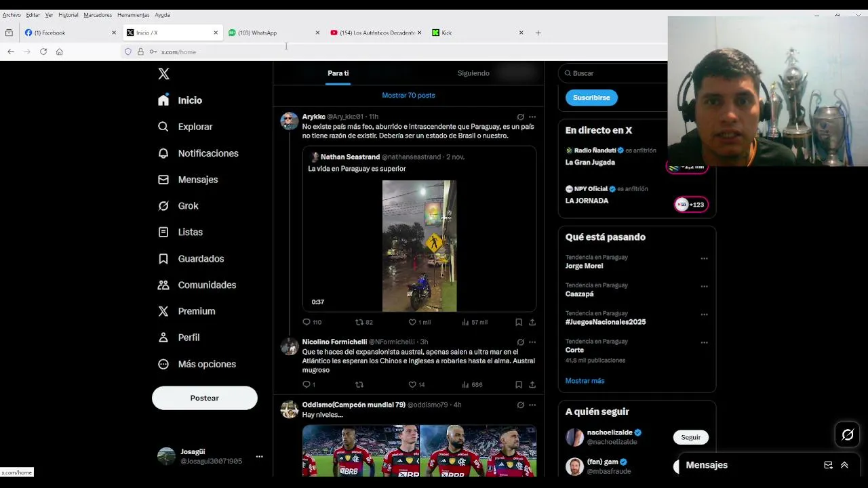Open options for Corte trend
This screenshot has width=868, height=488.
704,342
